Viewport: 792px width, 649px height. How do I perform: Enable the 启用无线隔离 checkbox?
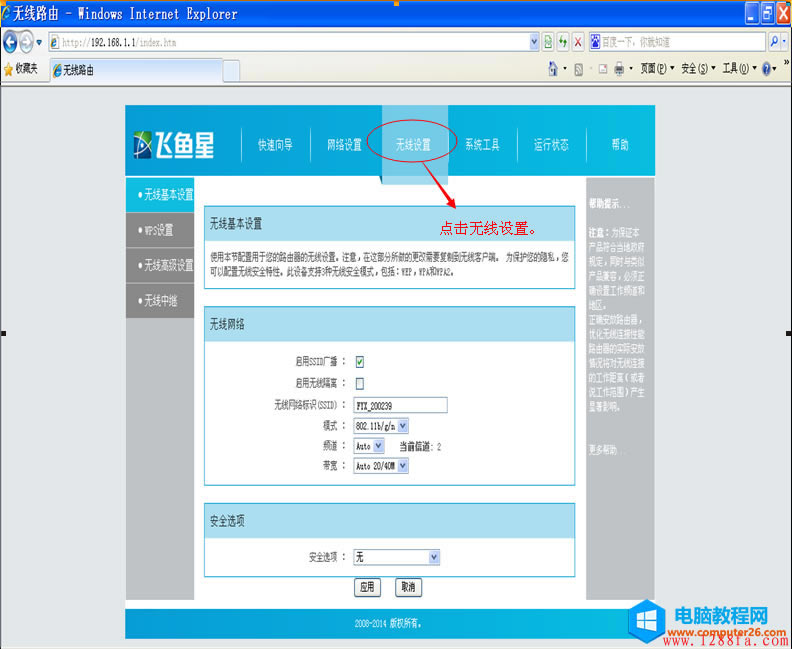pos(360,383)
